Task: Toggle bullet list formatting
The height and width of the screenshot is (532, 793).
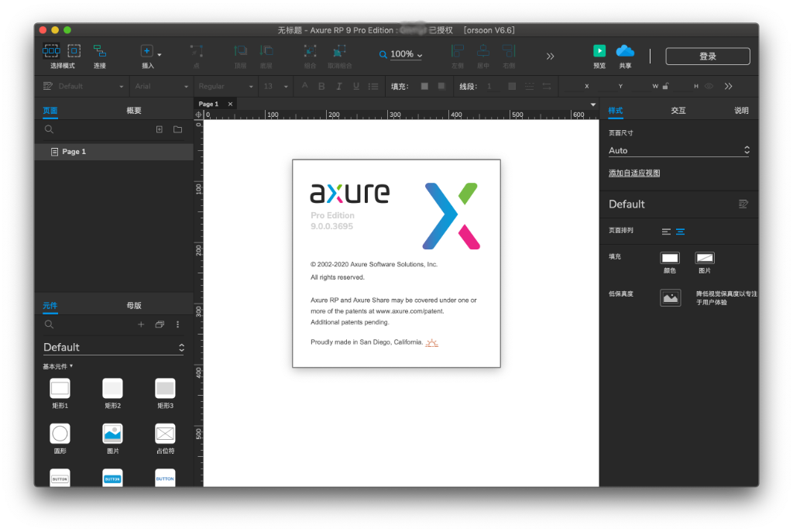Action: 373,87
